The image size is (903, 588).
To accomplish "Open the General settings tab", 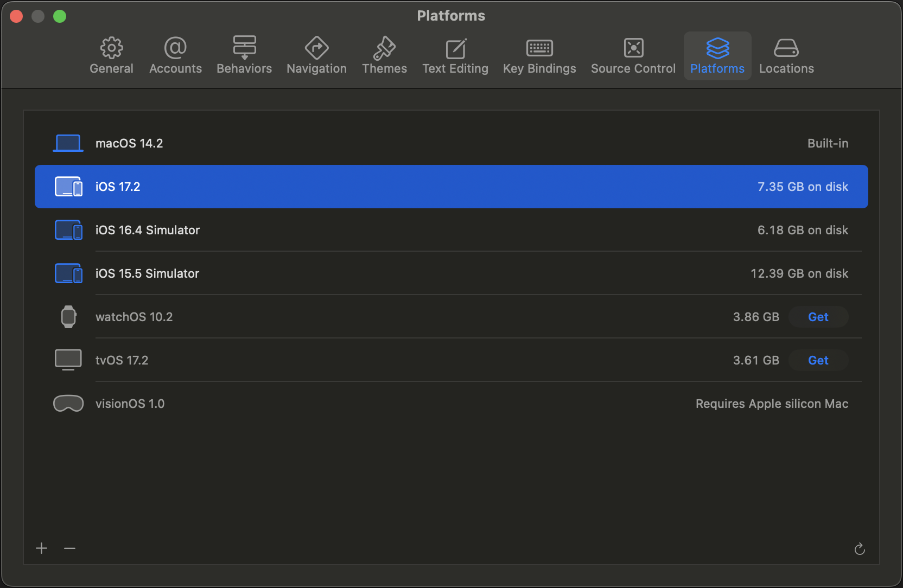I will click(111, 56).
